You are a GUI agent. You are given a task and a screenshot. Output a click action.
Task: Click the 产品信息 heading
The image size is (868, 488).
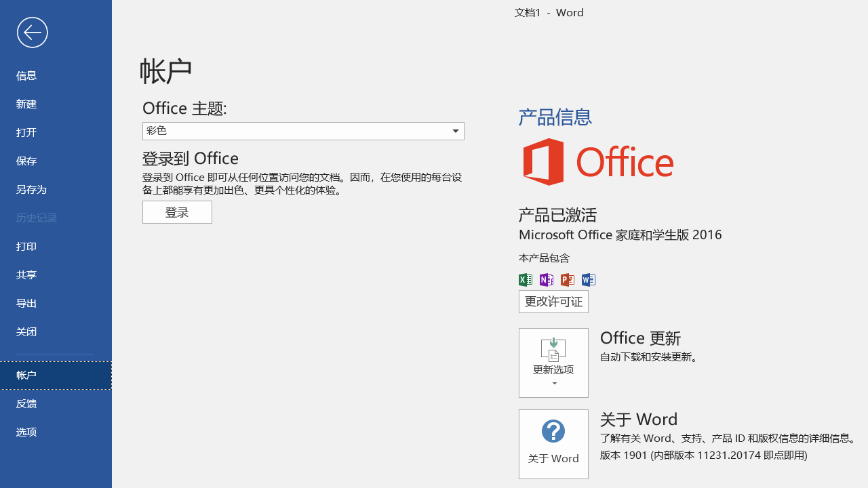(x=555, y=117)
